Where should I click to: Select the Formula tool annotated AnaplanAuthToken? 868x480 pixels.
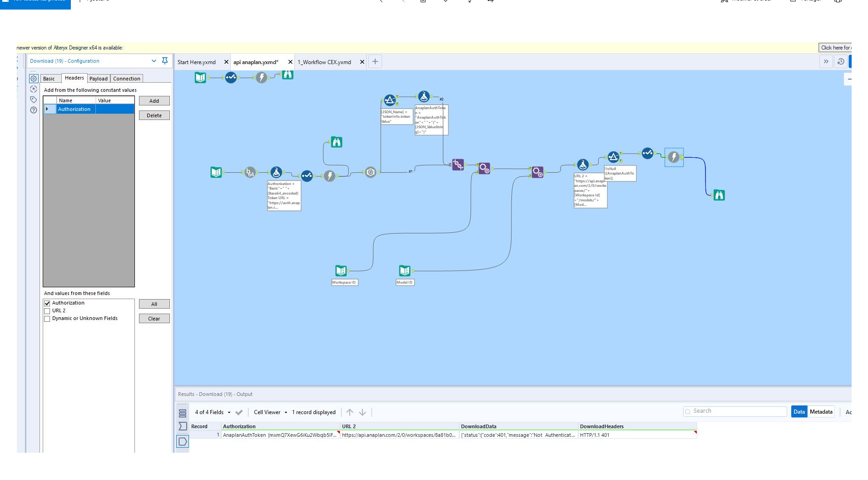pyautogui.click(x=424, y=96)
